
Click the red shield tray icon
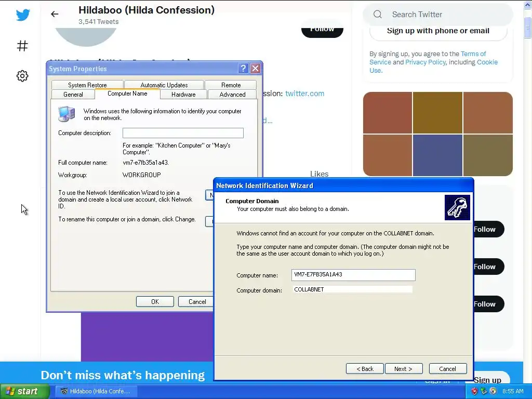click(474, 391)
